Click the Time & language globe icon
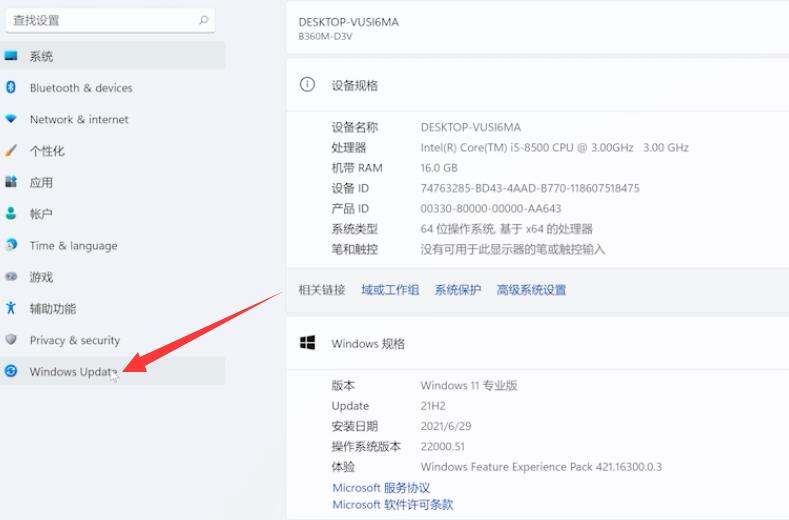Viewport: 789px width, 520px height. 11,245
